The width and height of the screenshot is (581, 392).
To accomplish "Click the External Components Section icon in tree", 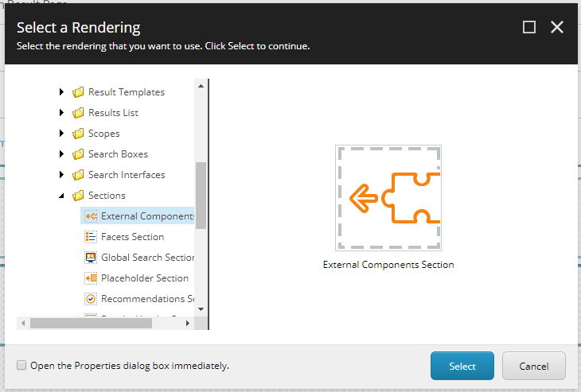I will coord(91,215).
